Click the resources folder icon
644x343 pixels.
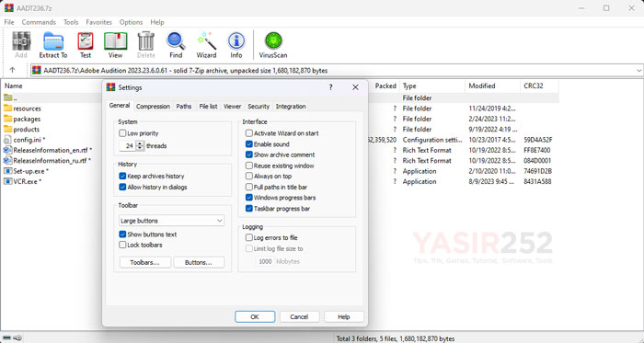coord(7,109)
